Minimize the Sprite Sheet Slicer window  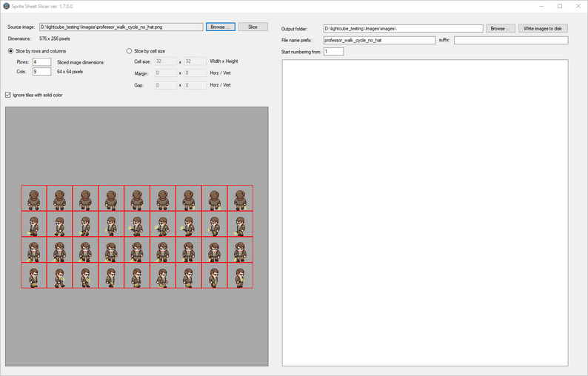click(542, 6)
